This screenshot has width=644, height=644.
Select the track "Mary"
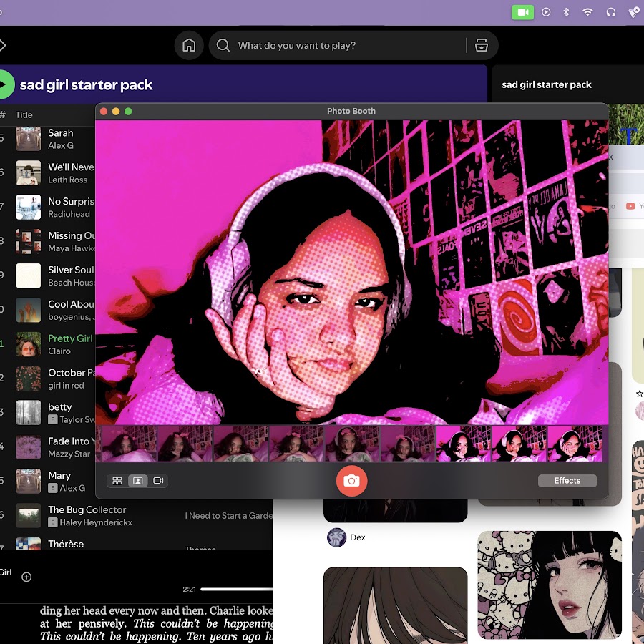point(59,476)
